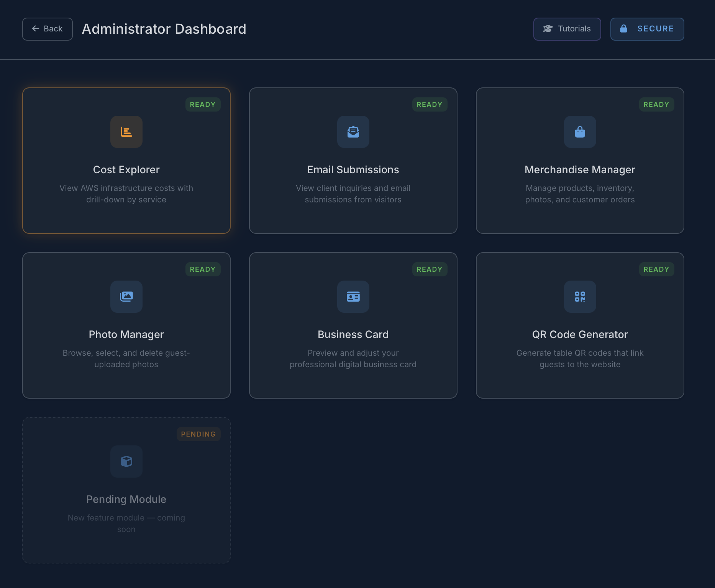The width and height of the screenshot is (715, 588).
Task: Click the graduation cap icon in Tutorials
Action: [548, 29]
